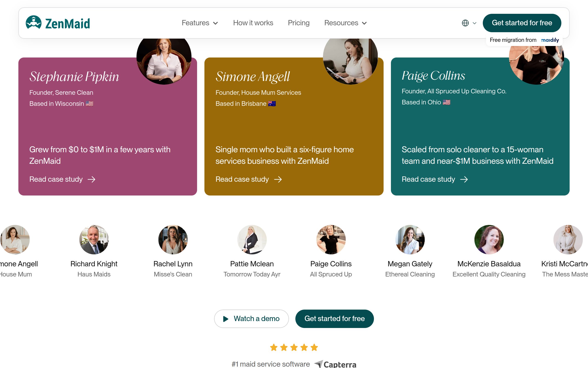Expand the Features dropdown menu

click(200, 23)
